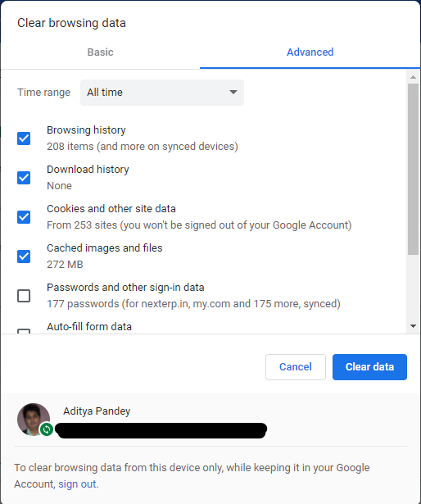421x504 pixels.
Task: Switch to the Basic tab
Action: point(100,52)
